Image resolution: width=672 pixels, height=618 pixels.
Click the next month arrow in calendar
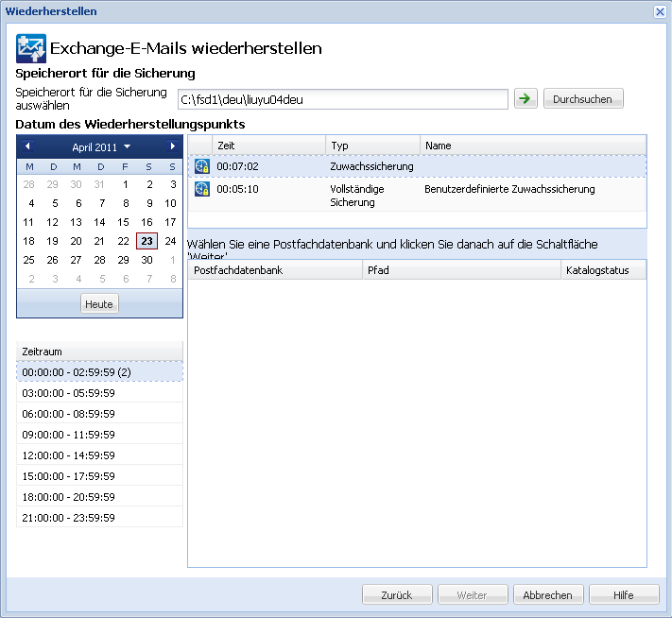pyautogui.click(x=172, y=146)
